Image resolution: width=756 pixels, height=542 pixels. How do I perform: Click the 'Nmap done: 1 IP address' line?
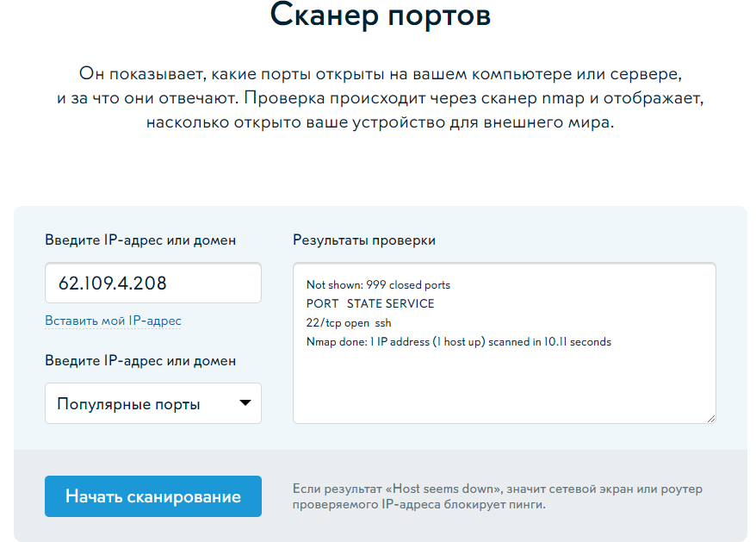pyautogui.click(x=459, y=342)
